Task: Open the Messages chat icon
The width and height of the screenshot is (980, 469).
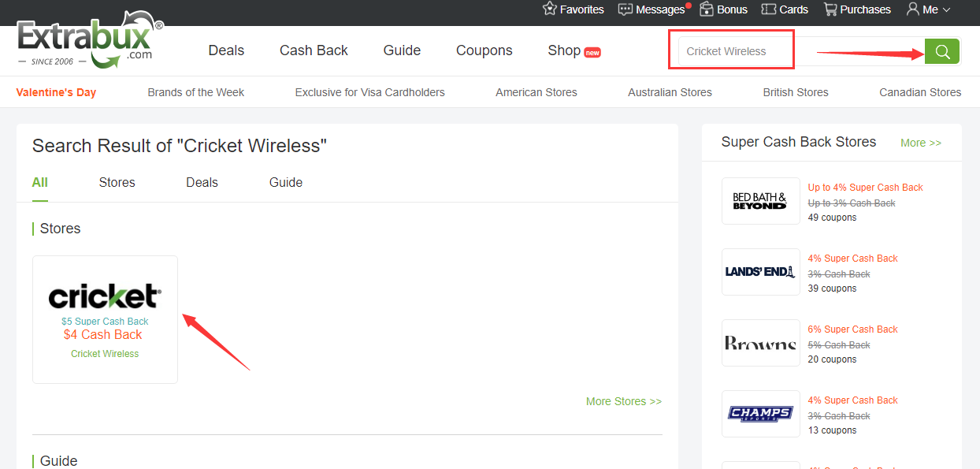Action: coord(625,9)
